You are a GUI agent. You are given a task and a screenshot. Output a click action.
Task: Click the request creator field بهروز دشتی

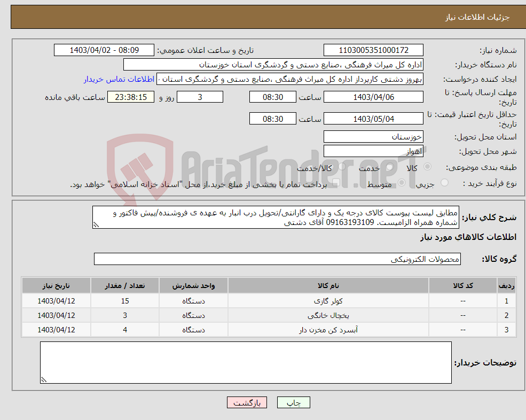[290, 79]
